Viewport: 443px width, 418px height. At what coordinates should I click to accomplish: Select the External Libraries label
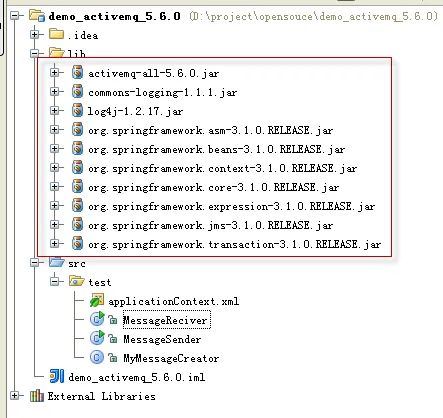tap(101, 396)
